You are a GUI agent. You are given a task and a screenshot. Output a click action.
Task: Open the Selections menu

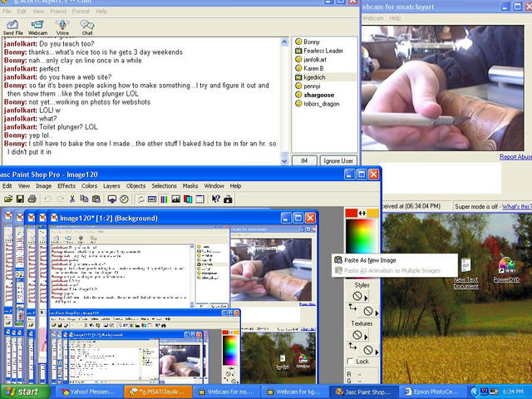click(x=165, y=186)
